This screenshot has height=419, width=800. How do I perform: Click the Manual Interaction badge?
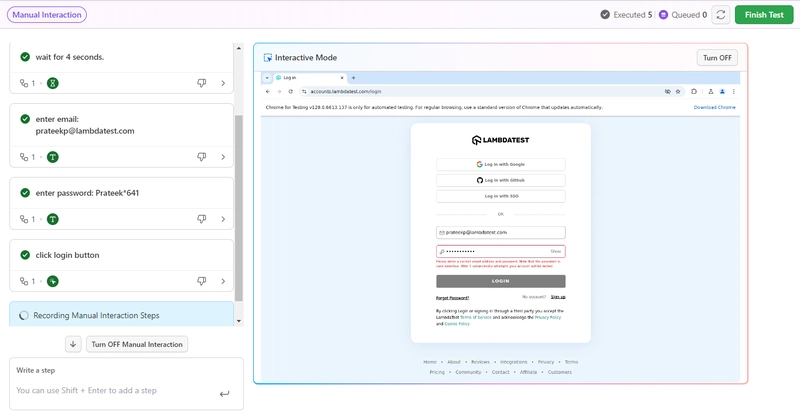click(x=47, y=15)
